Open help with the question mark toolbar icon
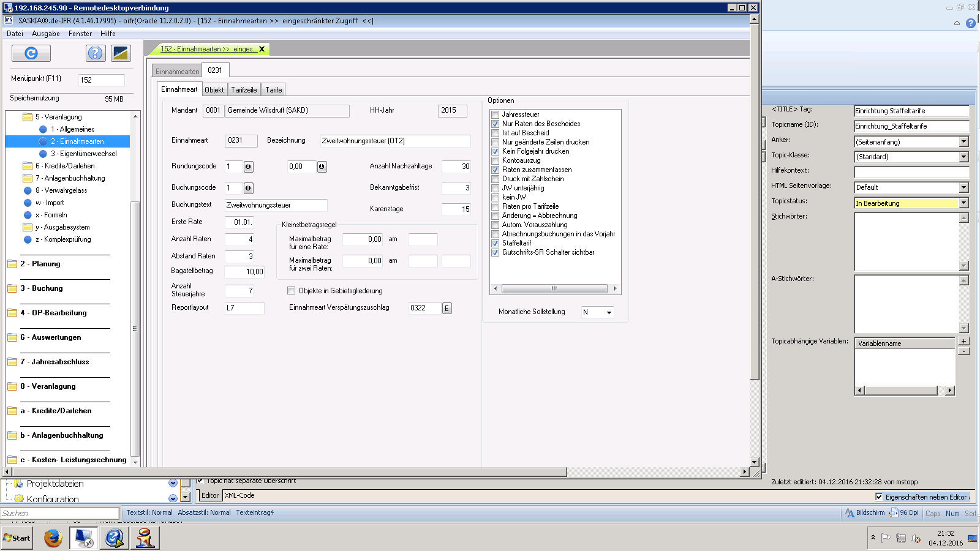The height and width of the screenshot is (551, 980). pyautogui.click(x=95, y=53)
